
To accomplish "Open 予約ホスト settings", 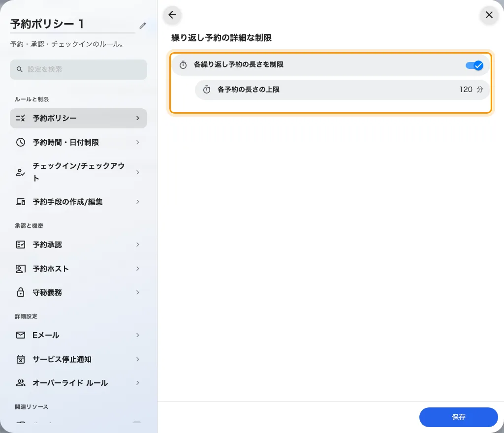I will coord(78,269).
